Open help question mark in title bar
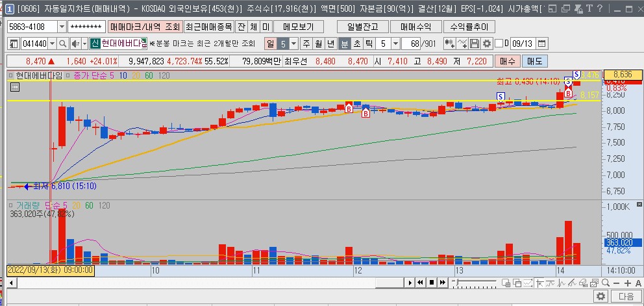The height and width of the screenshot is (306, 644). click(600, 8)
